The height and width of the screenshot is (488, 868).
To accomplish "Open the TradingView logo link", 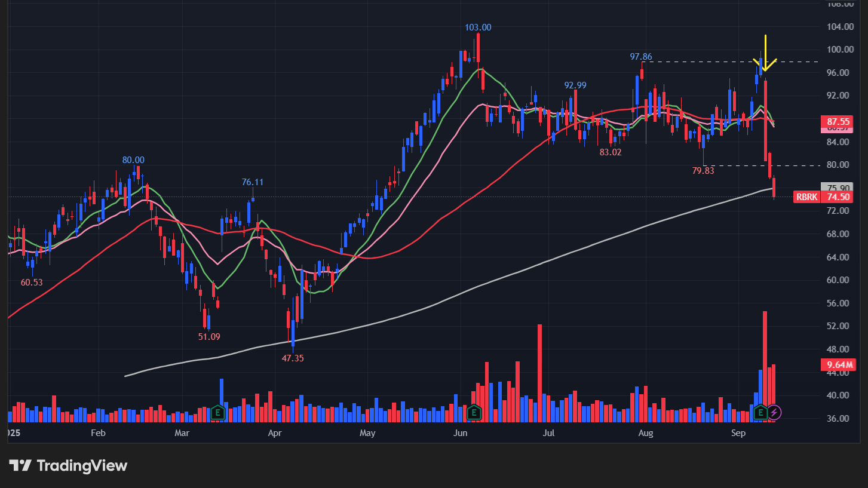I will point(68,465).
